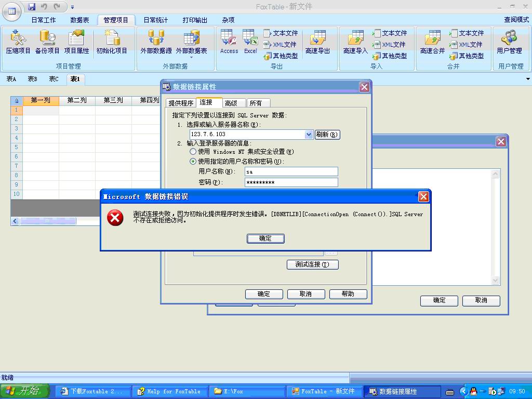Click the table's horizontal scrollbar thumb
Viewport: 532px width, 399px height.
(47, 221)
